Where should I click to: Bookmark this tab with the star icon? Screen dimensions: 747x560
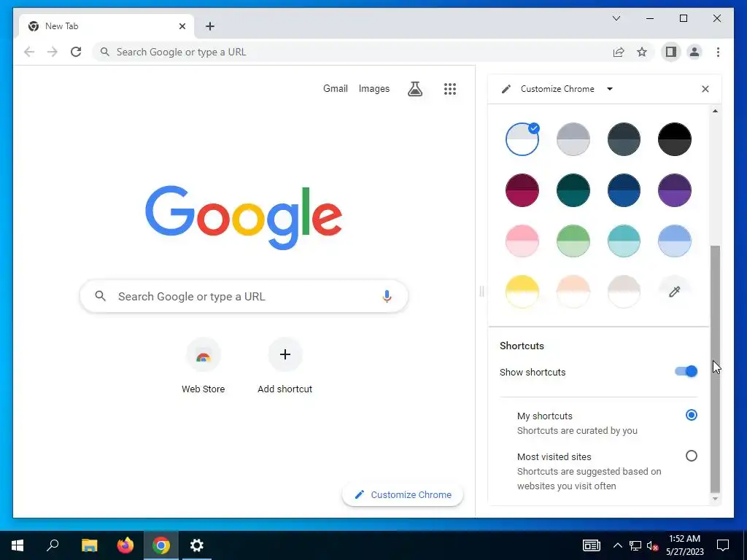642,52
